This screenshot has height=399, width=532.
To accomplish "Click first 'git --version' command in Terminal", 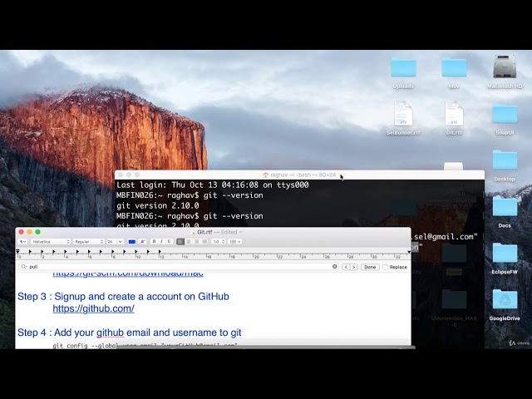I will 233,195.
